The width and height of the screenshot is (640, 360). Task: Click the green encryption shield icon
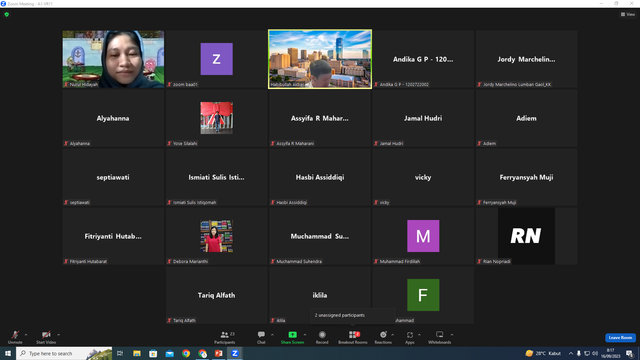click(7, 14)
